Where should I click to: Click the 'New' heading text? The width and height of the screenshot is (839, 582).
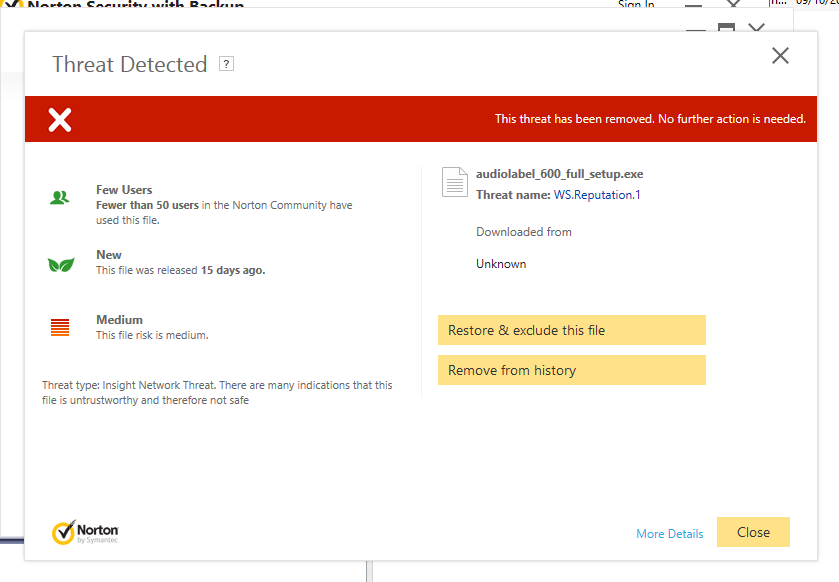click(x=109, y=255)
